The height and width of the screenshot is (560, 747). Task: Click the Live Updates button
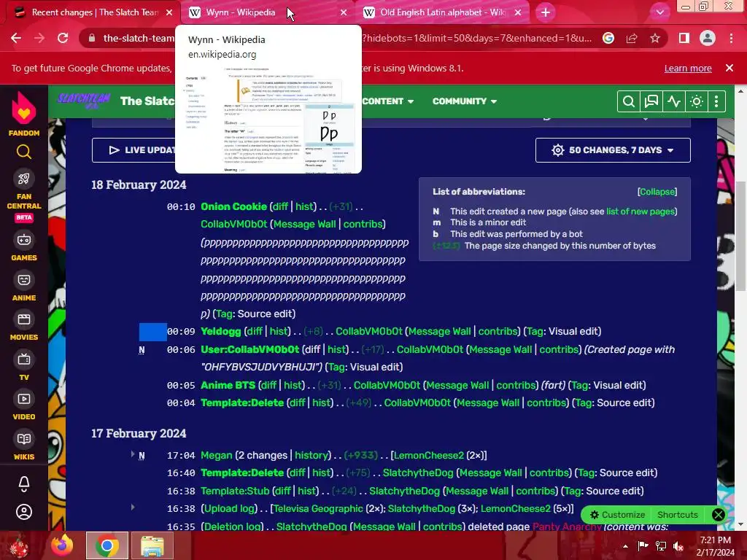(x=134, y=150)
